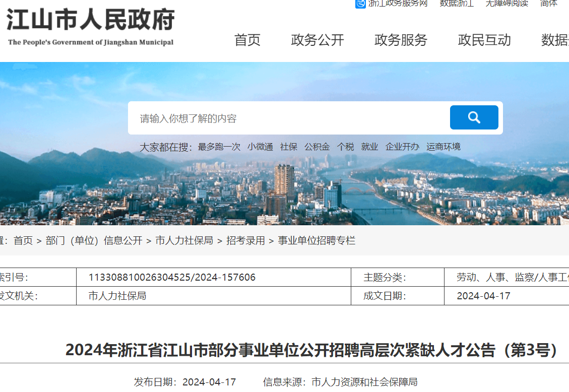Go to 招考录用 in the breadcrumb
This screenshot has width=569, height=392.
[245, 241]
